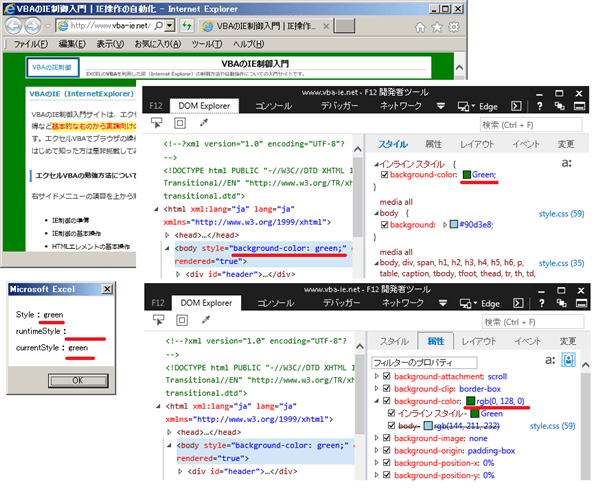
Task: Collapse the html node in lower DOM tree
Action: point(158,406)
